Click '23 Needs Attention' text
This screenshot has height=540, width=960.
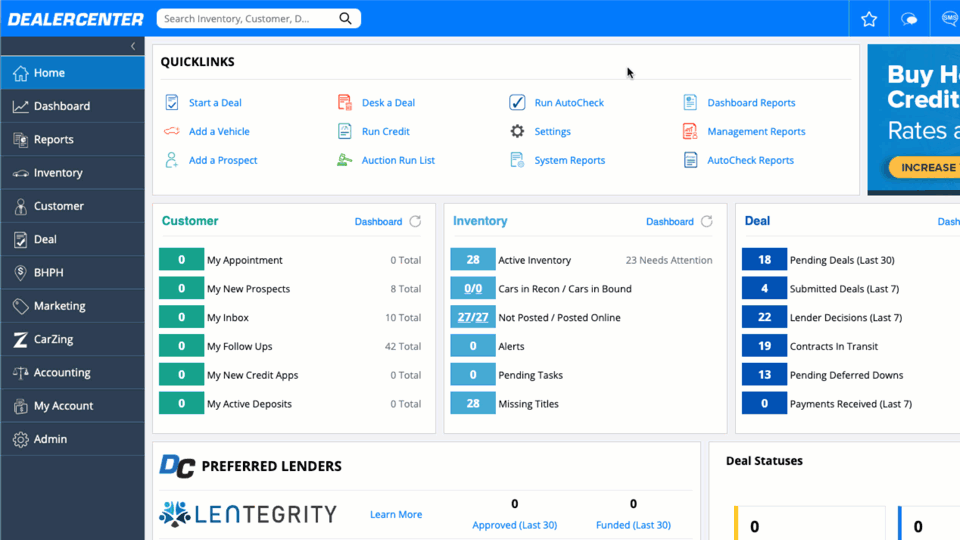tap(669, 260)
